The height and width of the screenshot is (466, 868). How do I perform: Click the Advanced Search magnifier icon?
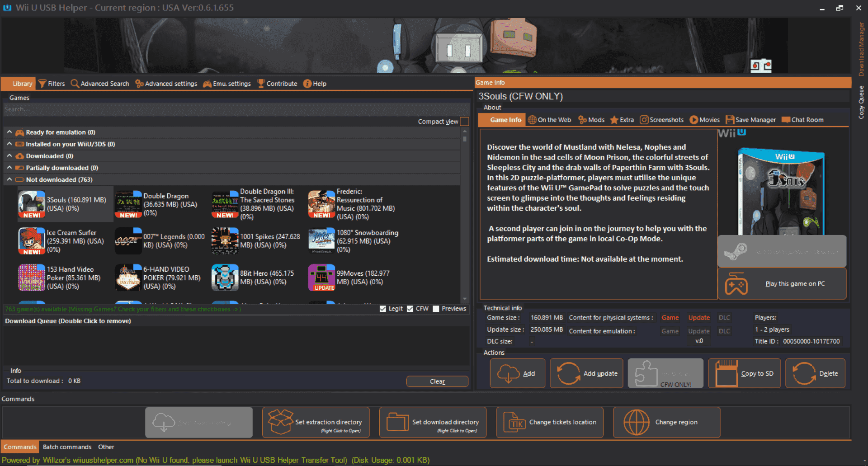pos(75,84)
